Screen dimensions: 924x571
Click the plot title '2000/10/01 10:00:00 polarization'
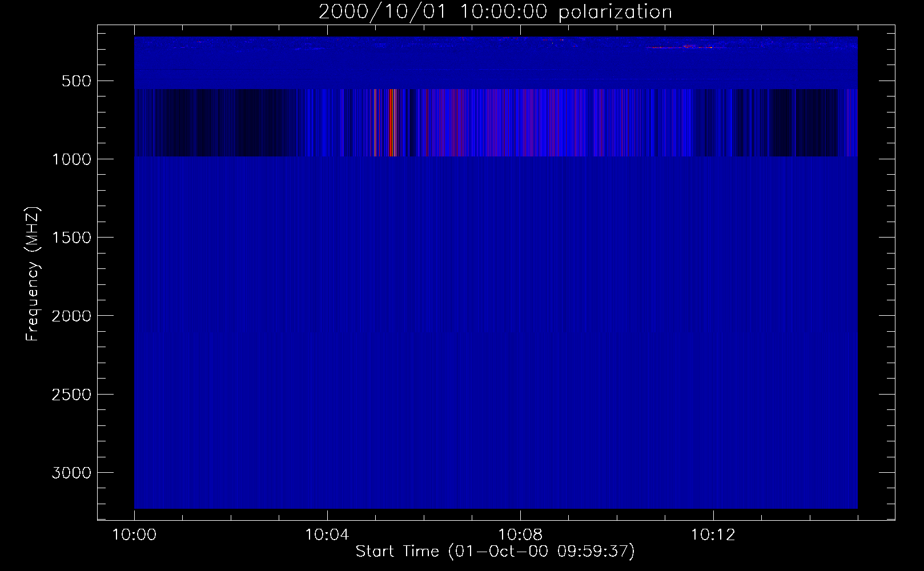(x=495, y=12)
